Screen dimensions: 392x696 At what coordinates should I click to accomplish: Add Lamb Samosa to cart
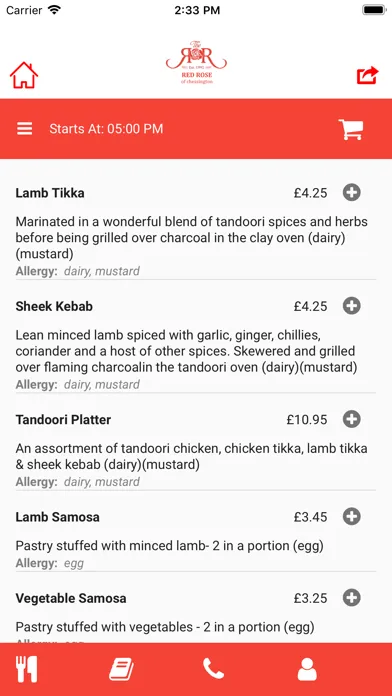coord(352,517)
